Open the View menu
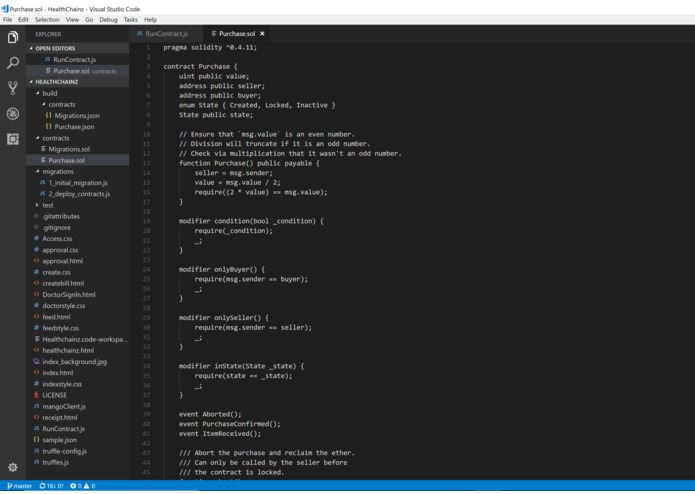The image size is (695, 494). pos(72,19)
